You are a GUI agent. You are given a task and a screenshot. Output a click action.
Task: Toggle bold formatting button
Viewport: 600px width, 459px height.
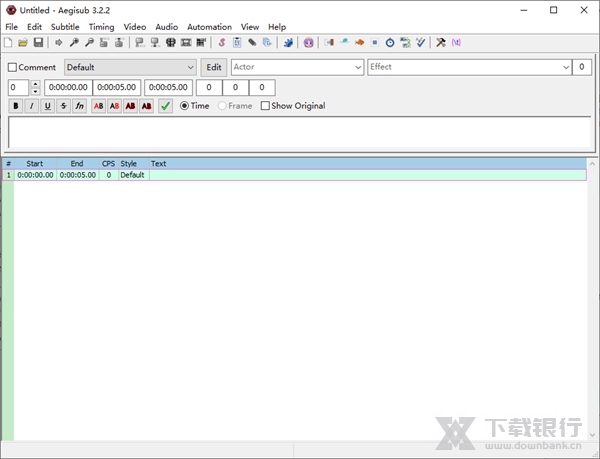click(15, 106)
